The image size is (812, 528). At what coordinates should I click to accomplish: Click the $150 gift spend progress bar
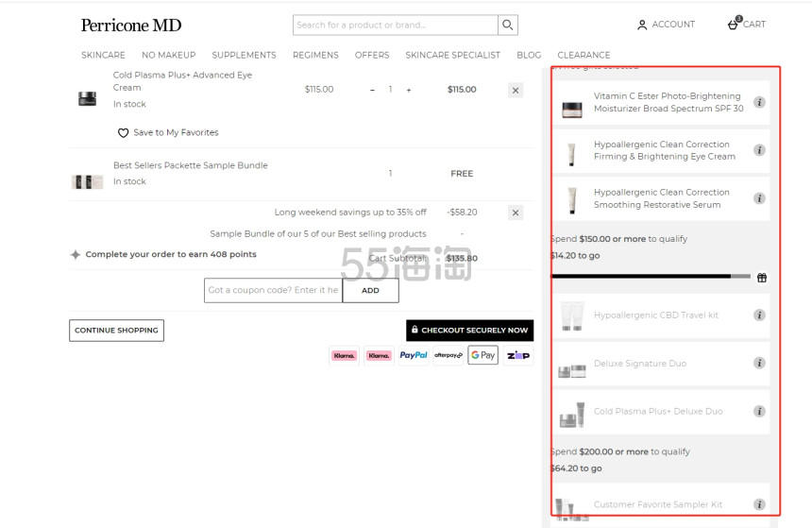pos(651,277)
